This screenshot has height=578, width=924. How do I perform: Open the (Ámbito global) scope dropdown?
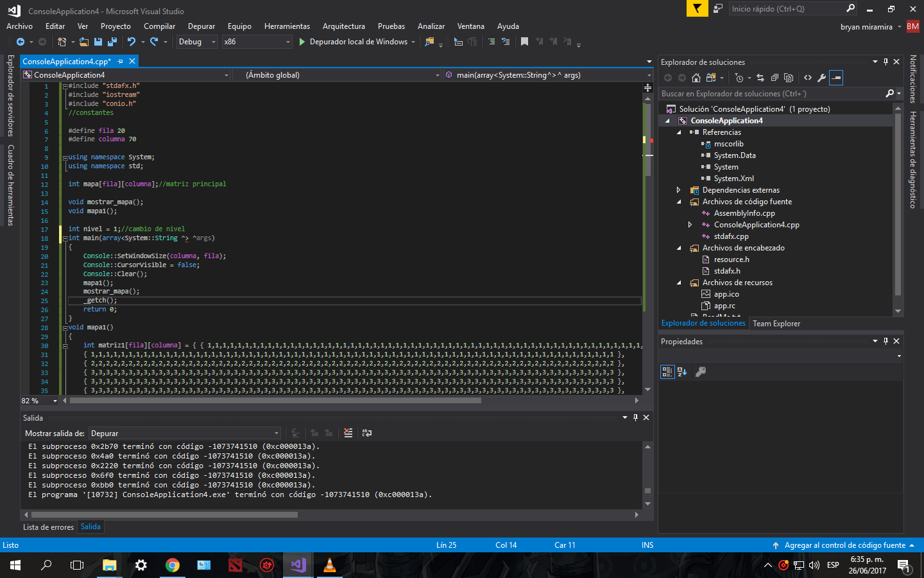tap(336, 75)
